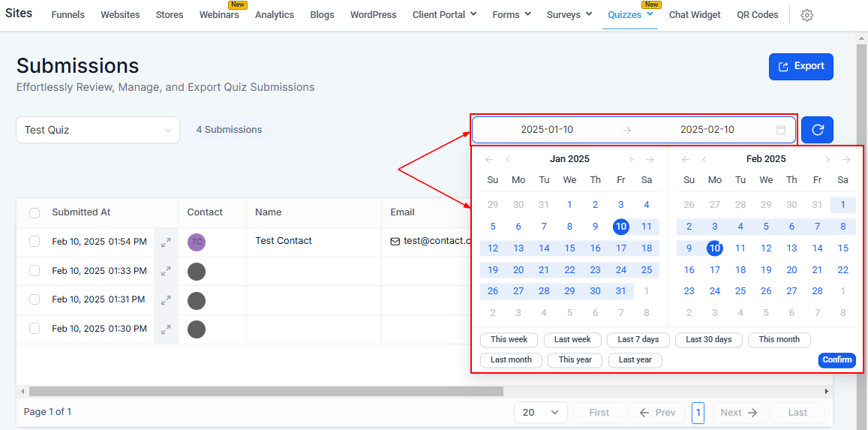This screenshot has width=868, height=430.
Task: Open the page size dropdown showing 20
Action: pos(541,412)
